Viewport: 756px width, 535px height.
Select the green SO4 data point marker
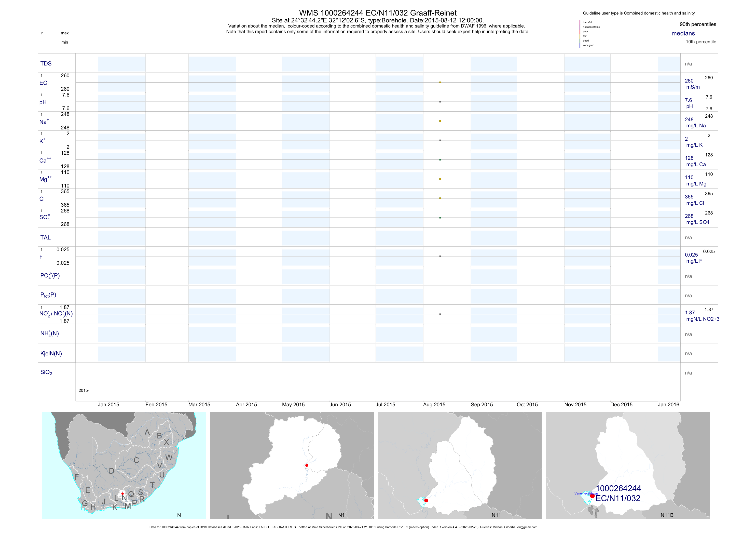(x=440, y=218)
